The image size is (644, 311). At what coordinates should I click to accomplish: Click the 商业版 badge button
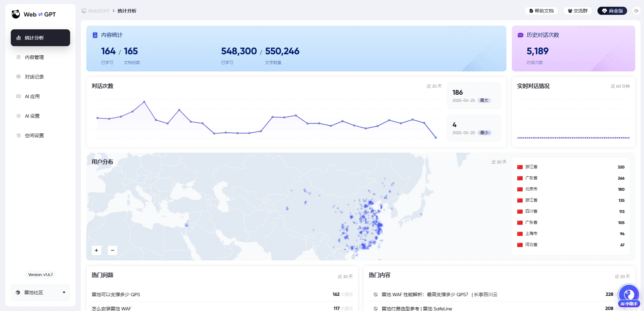coord(612,11)
